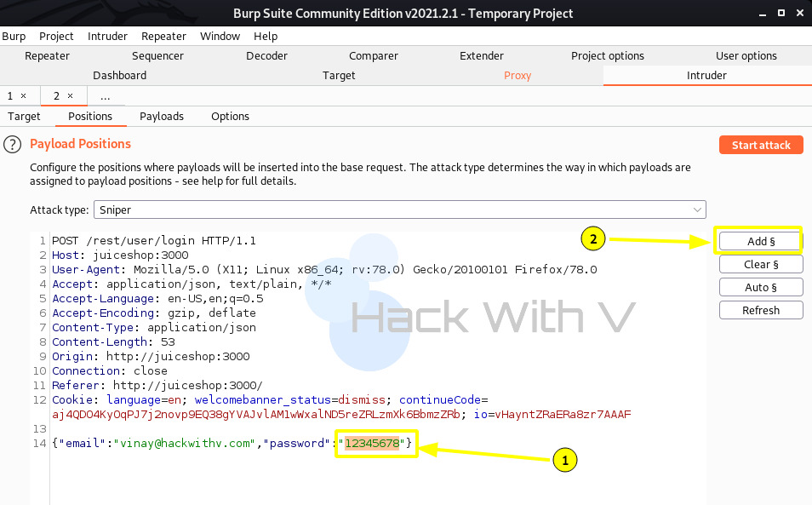Go to the Dashboard tab

pyautogui.click(x=120, y=76)
